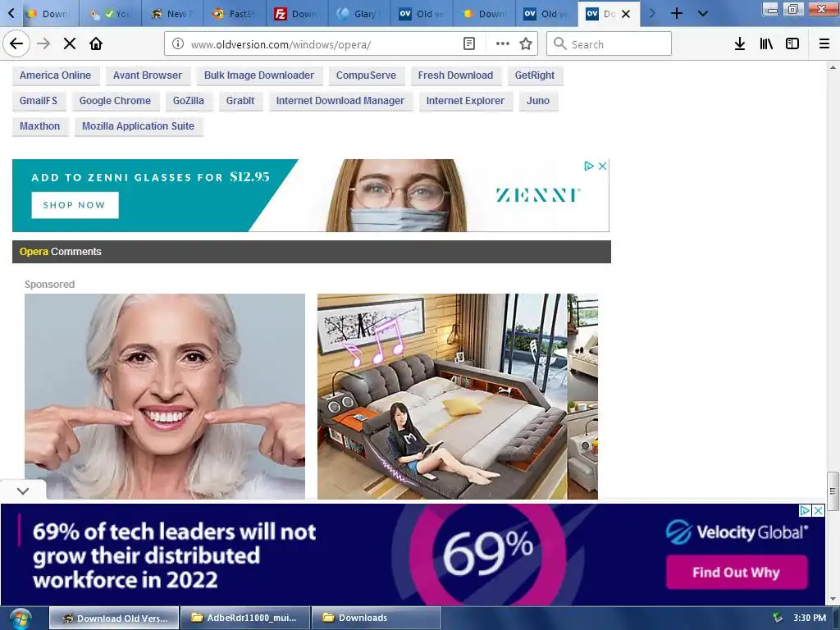The height and width of the screenshot is (630, 840).
Task: Open the Fresh Download link
Action: tap(455, 75)
